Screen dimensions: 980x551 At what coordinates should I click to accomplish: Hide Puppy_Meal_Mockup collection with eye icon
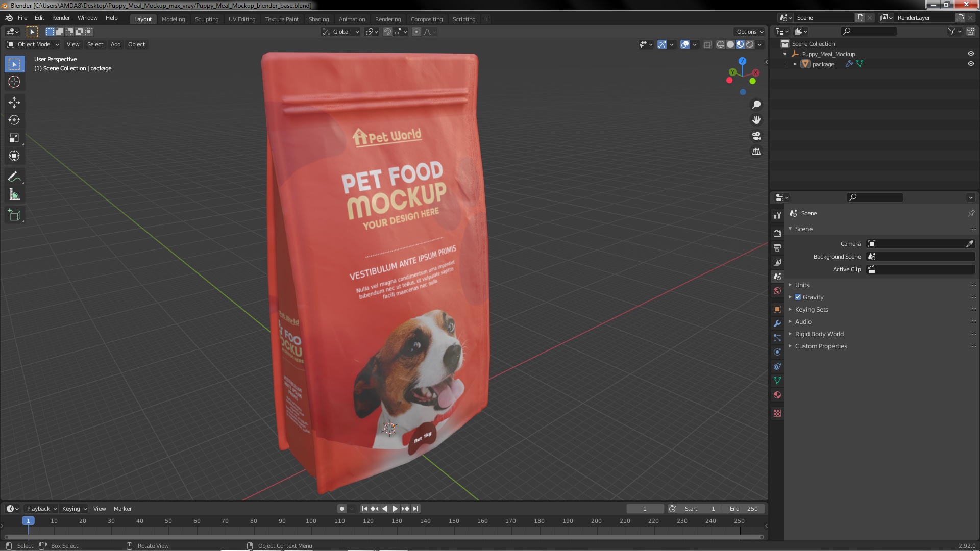point(971,54)
